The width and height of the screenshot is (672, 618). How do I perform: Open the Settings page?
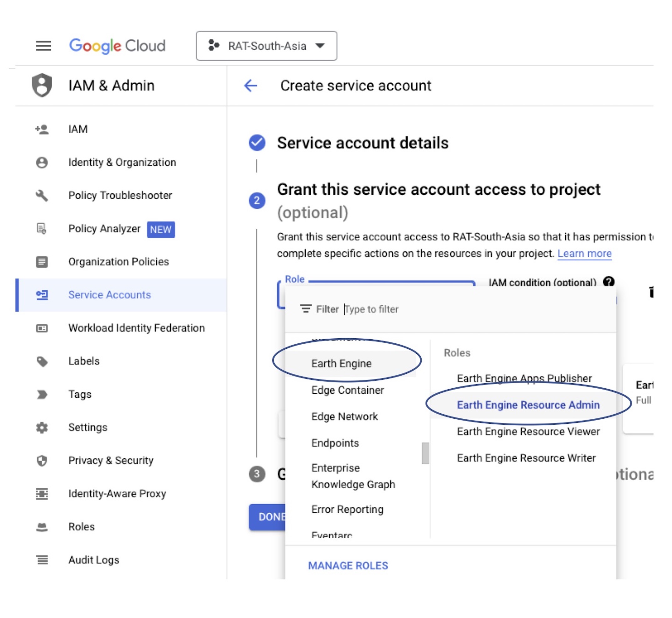(x=88, y=427)
